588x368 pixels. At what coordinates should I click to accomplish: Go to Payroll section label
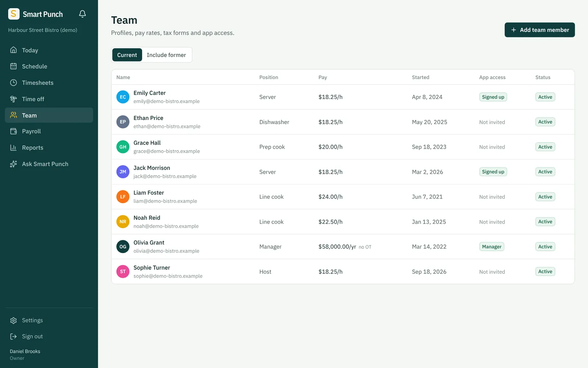click(31, 131)
